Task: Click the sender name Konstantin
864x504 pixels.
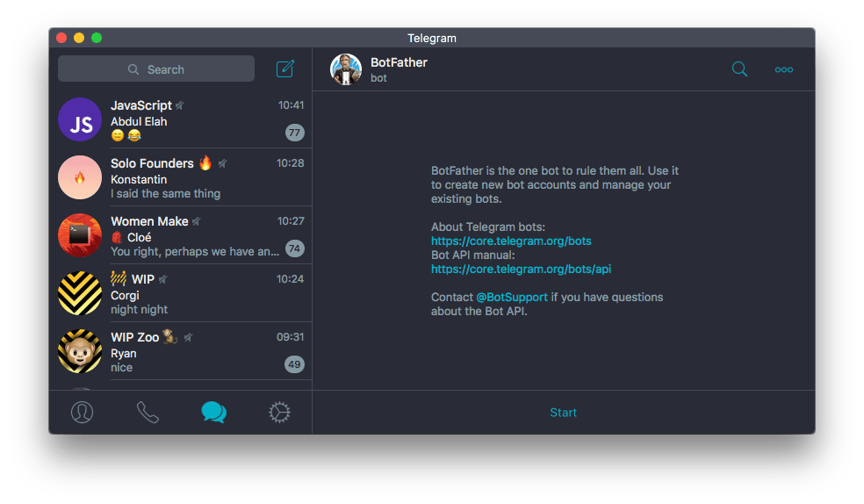Action: click(139, 179)
